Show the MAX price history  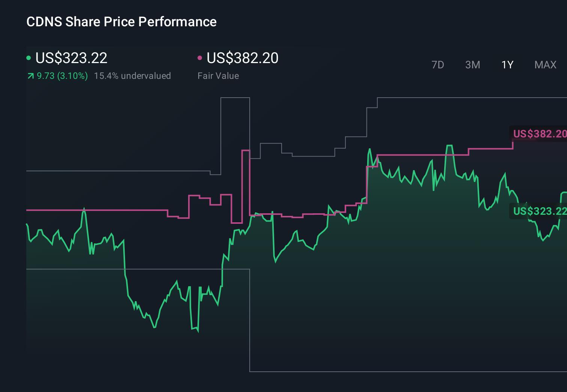(x=545, y=65)
